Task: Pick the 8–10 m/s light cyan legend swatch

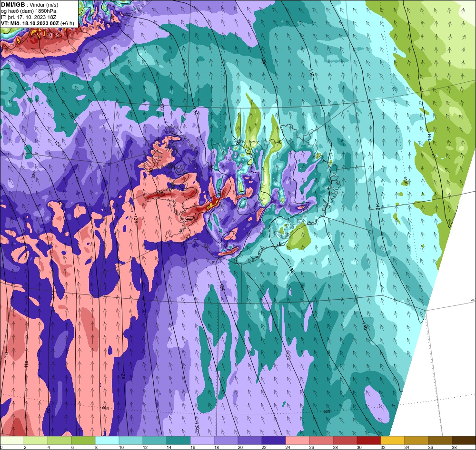Action: (107, 440)
